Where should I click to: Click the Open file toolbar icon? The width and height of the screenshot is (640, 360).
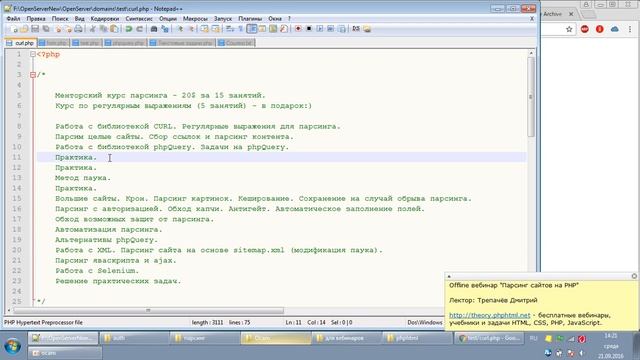[24, 29]
